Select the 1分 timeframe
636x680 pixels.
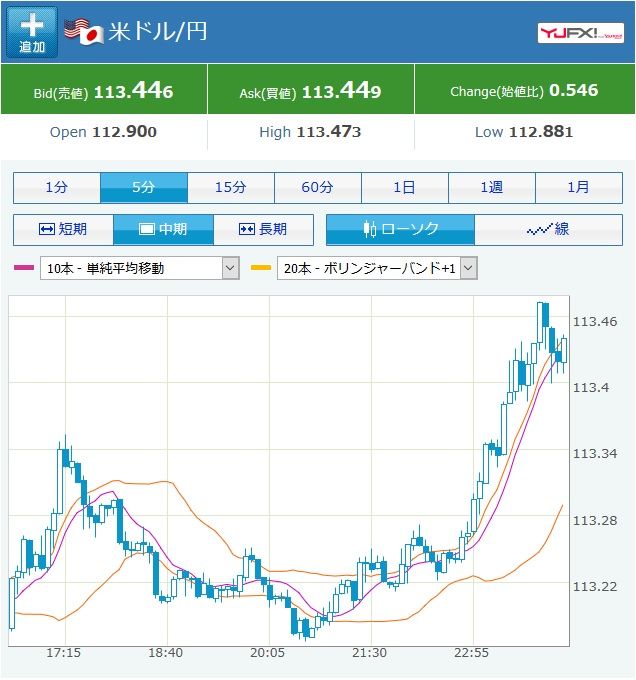pyautogui.click(x=57, y=187)
